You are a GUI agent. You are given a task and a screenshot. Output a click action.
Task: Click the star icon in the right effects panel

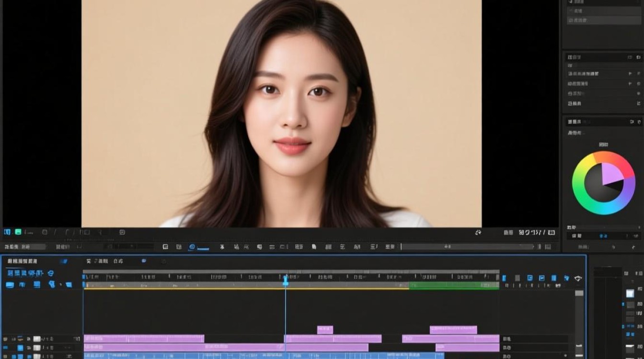[x=638, y=93]
